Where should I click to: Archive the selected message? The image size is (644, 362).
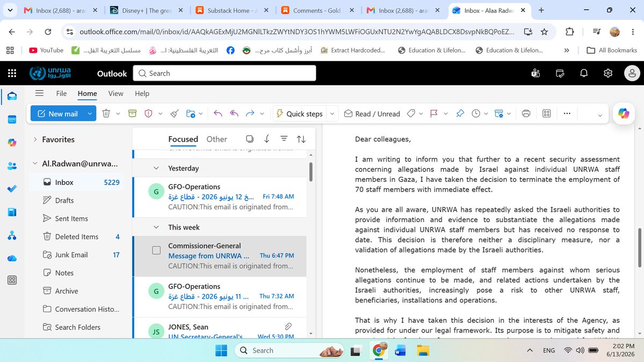133,114
